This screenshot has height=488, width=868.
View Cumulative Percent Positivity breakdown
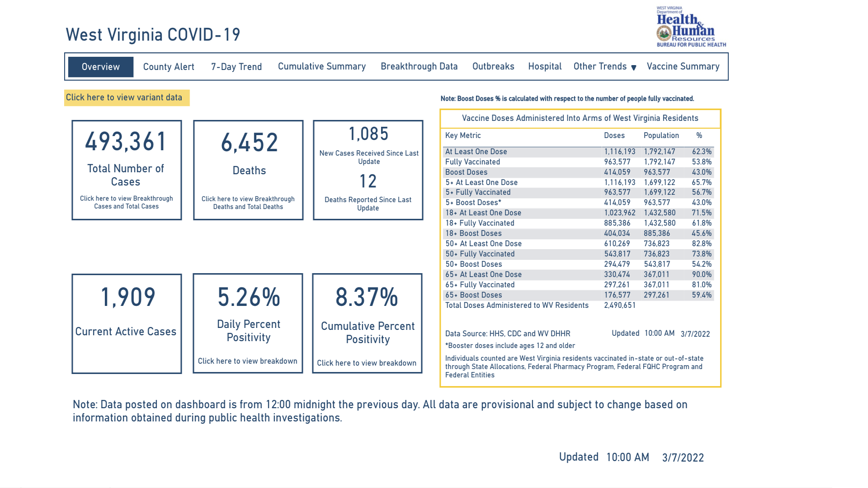(x=366, y=363)
